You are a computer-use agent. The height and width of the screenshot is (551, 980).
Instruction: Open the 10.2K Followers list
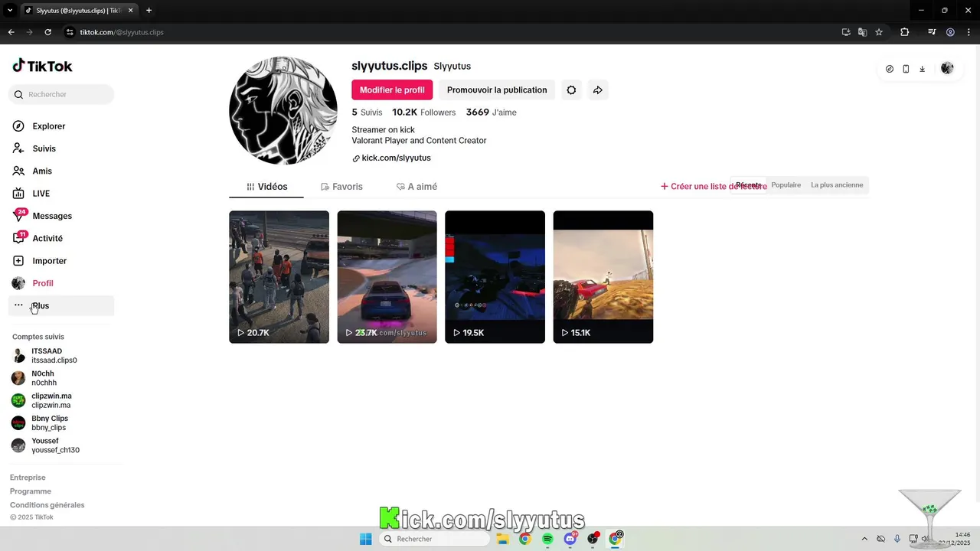(423, 112)
